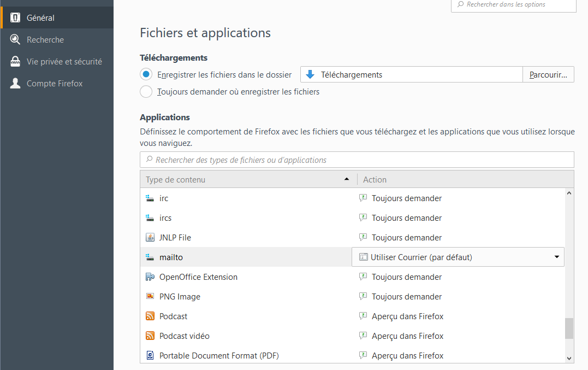Click the blue Téléchargements folder arrow icon

coord(310,75)
